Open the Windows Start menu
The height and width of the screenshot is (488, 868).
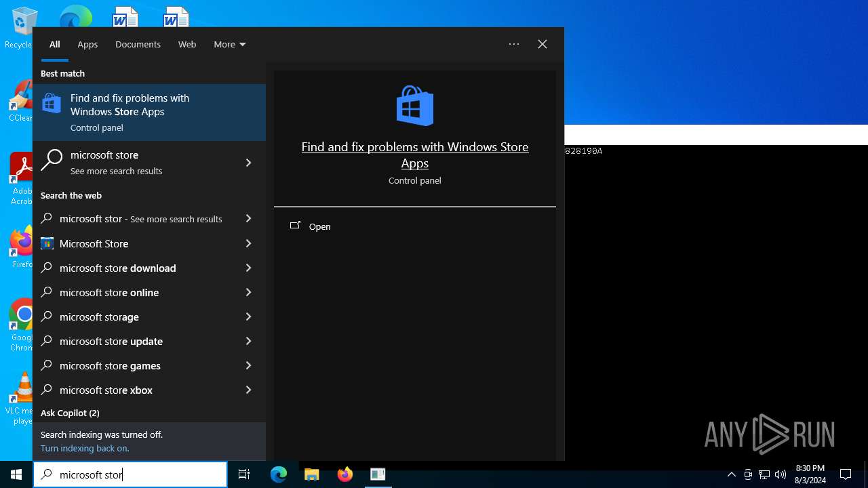click(x=16, y=474)
